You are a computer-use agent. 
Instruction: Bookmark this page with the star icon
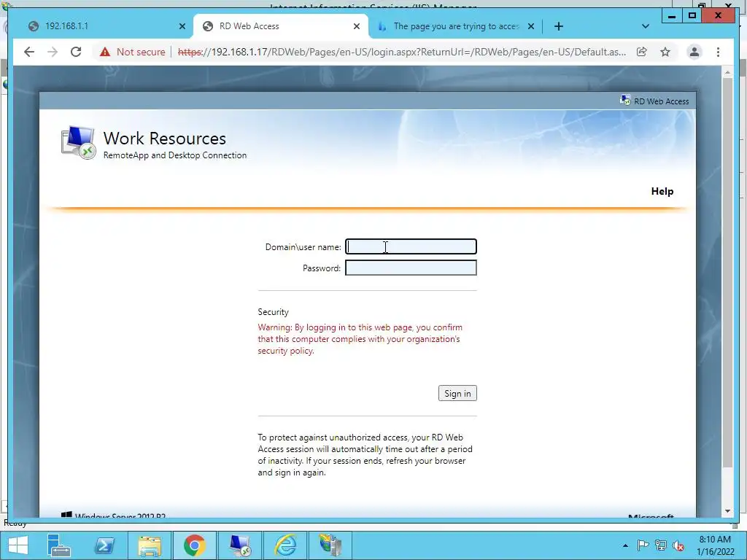pos(665,52)
